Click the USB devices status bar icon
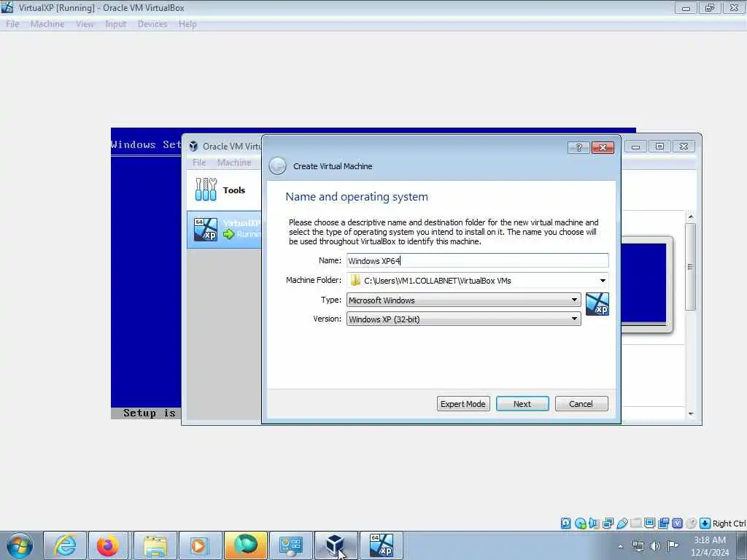747x560 pixels. tap(622, 524)
